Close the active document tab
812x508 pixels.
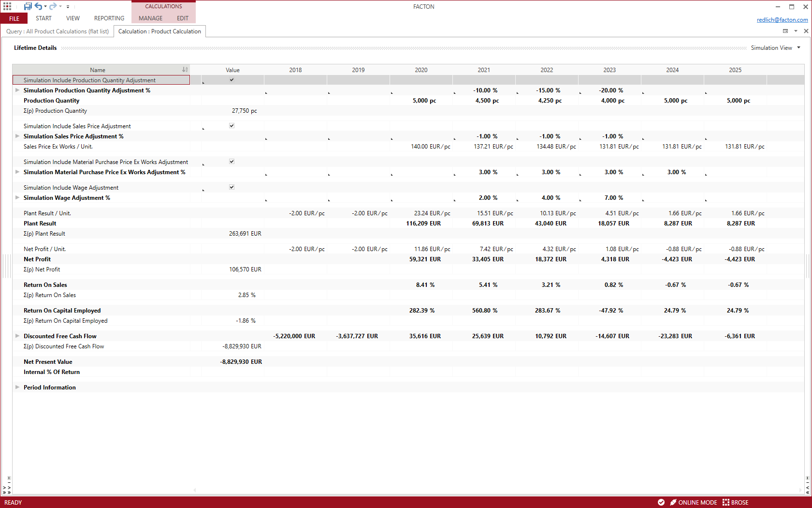[806, 31]
